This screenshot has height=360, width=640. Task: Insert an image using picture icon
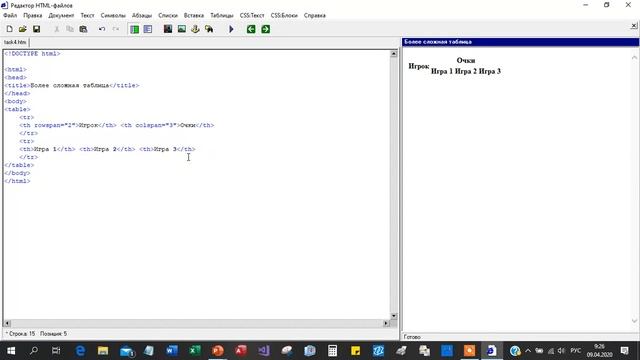[x=182, y=29]
